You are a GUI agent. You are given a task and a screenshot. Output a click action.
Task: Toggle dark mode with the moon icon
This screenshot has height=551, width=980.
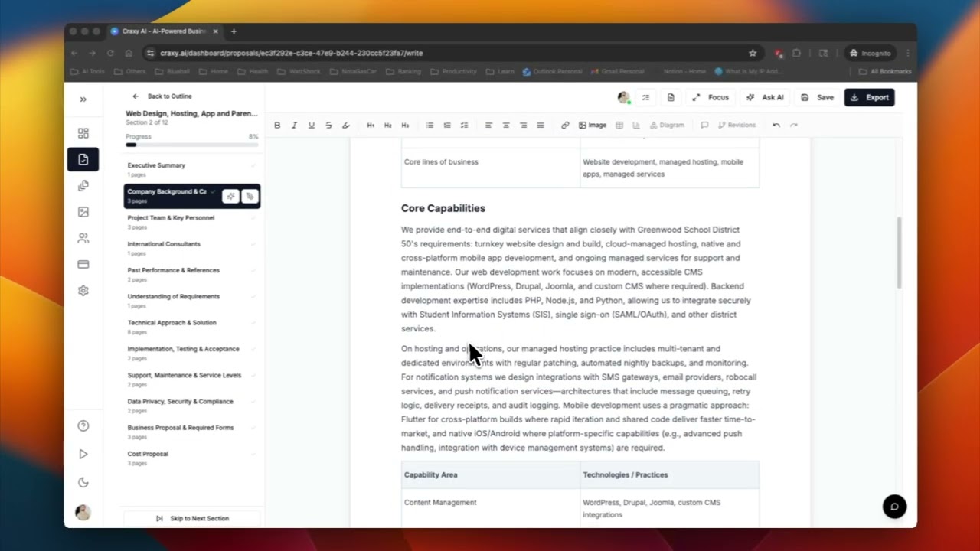click(83, 482)
